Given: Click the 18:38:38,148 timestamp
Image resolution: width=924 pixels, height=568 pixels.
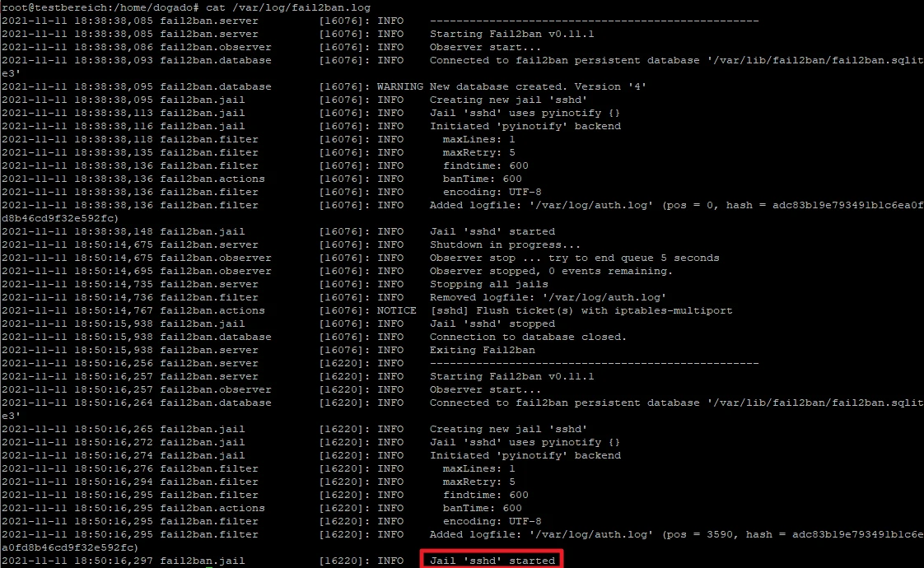Looking at the screenshot, I should click(x=77, y=231).
